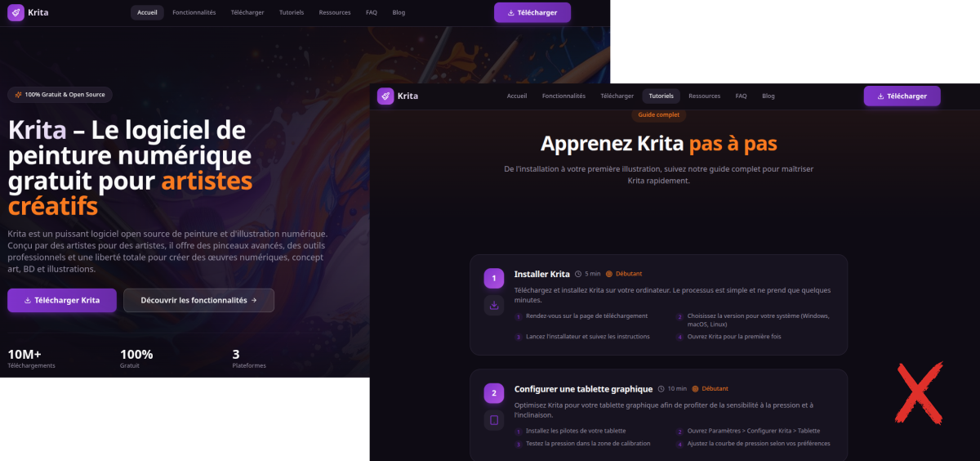Screen dimensions: 980x461
Task: Click Découvrir les fonctionnalités button
Action: coord(198,300)
